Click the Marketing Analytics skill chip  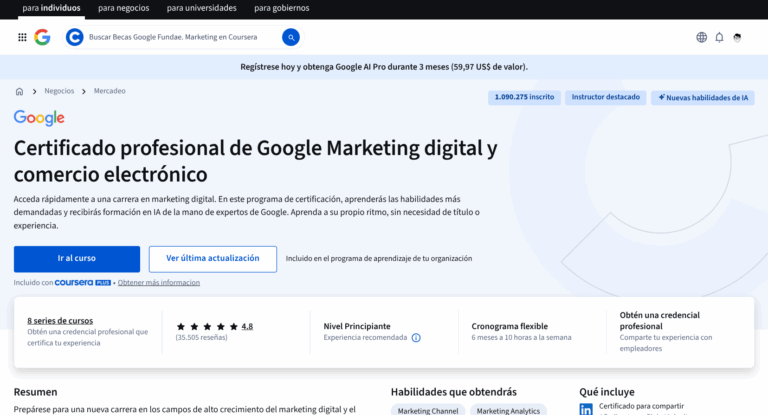[508, 411]
